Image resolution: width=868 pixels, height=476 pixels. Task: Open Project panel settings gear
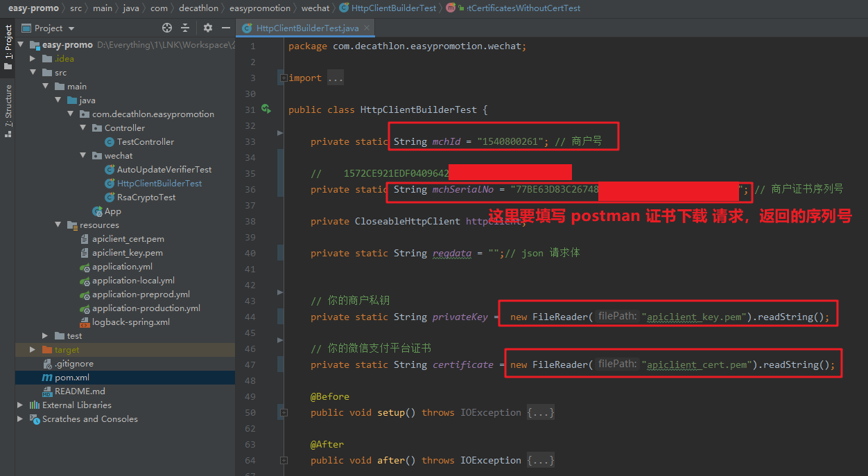pos(208,28)
